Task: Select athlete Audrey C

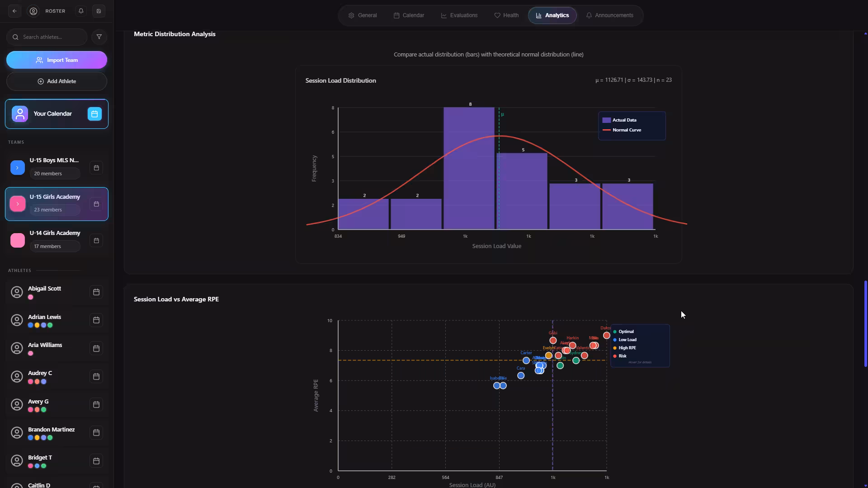Action: click(57, 376)
